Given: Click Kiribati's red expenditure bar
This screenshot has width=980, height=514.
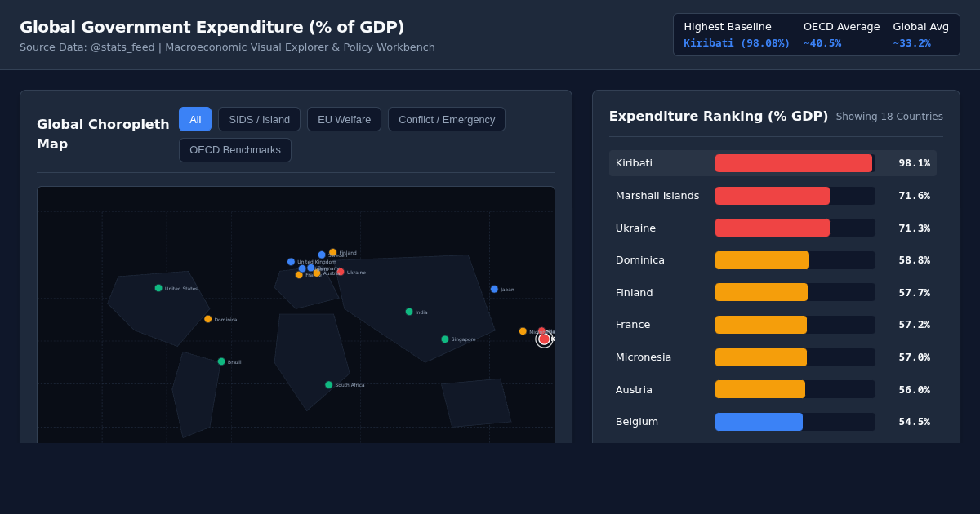Looking at the screenshot, I should [x=794, y=163].
